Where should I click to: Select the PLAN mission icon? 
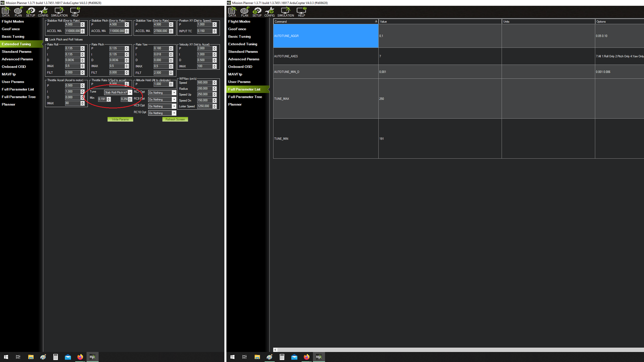pos(18,11)
